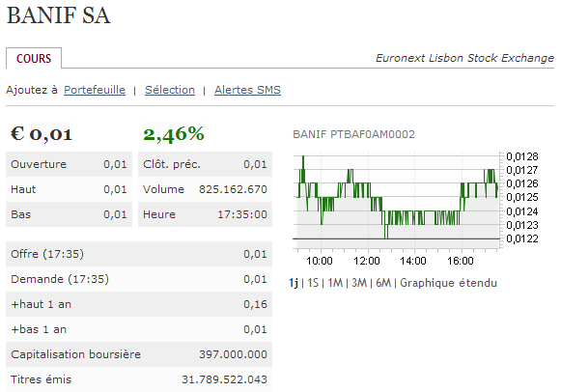Open the Sélection link
561x392 pixels.
tap(170, 90)
